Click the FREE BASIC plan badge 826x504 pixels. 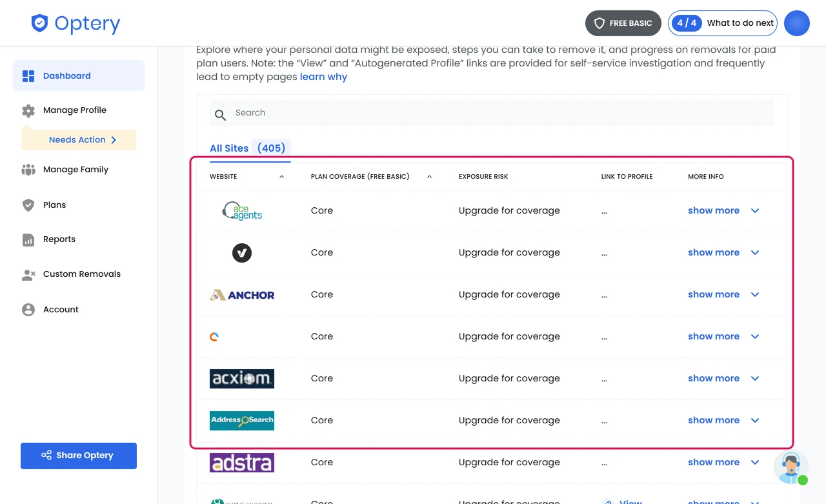click(623, 23)
